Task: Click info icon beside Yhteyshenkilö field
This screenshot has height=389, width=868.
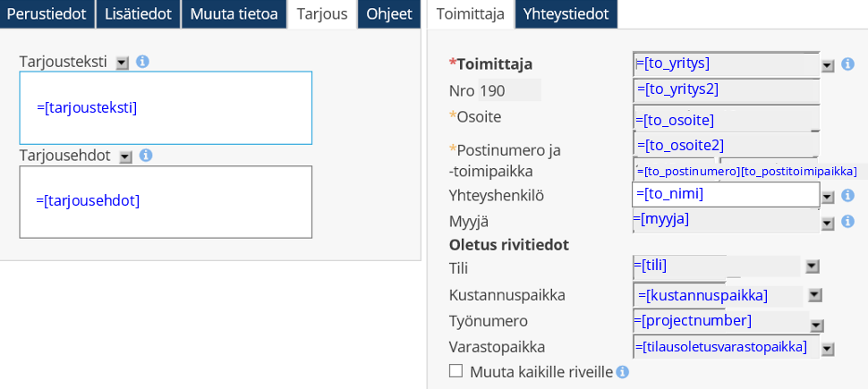Action: pyautogui.click(x=847, y=195)
